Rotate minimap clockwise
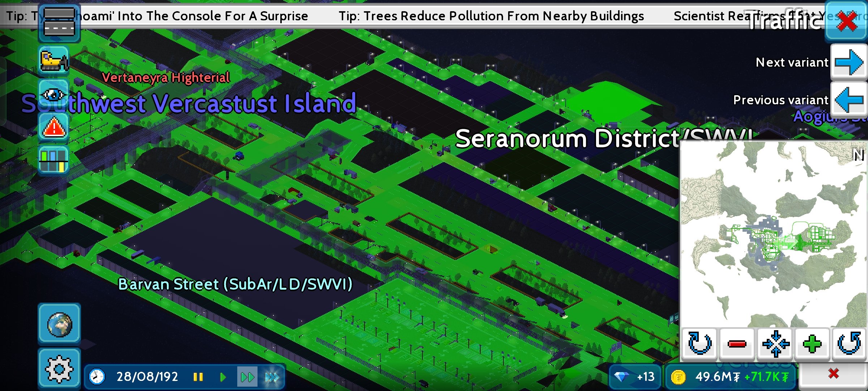The image size is (868, 391). [699, 344]
